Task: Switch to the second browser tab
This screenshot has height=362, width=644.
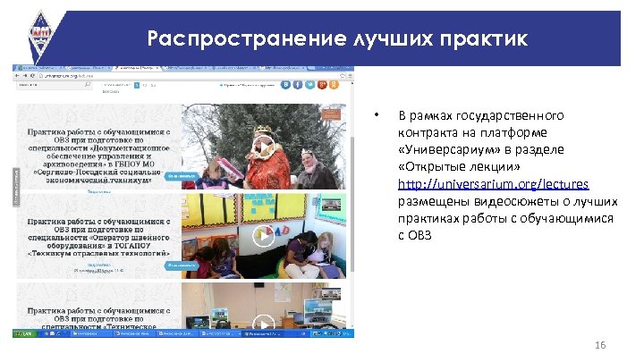Action: pyautogui.click(x=89, y=68)
